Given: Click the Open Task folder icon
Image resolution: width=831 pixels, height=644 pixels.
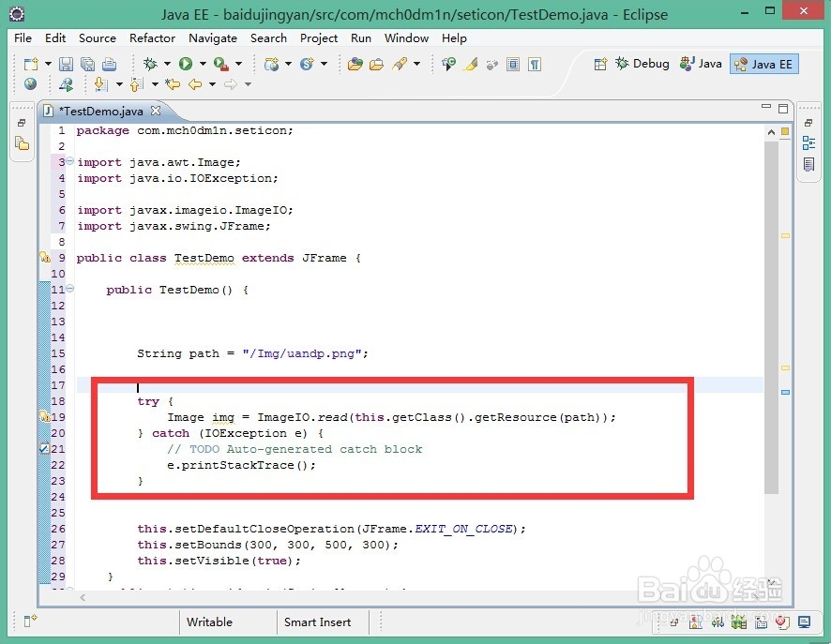Looking at the screenshot, I should (376, 64).
